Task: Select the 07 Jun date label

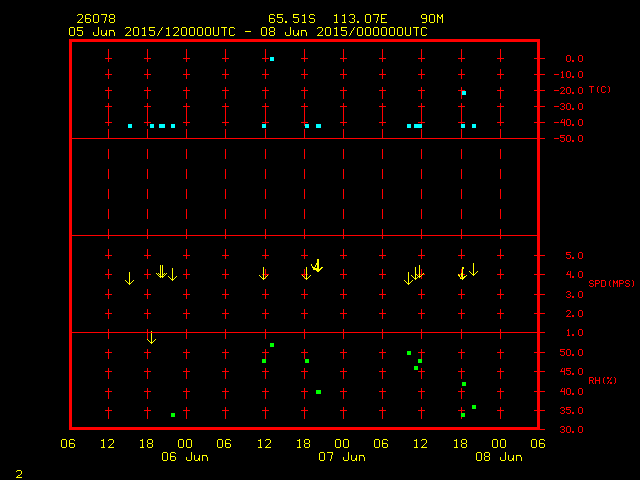Action: point(341,457)
